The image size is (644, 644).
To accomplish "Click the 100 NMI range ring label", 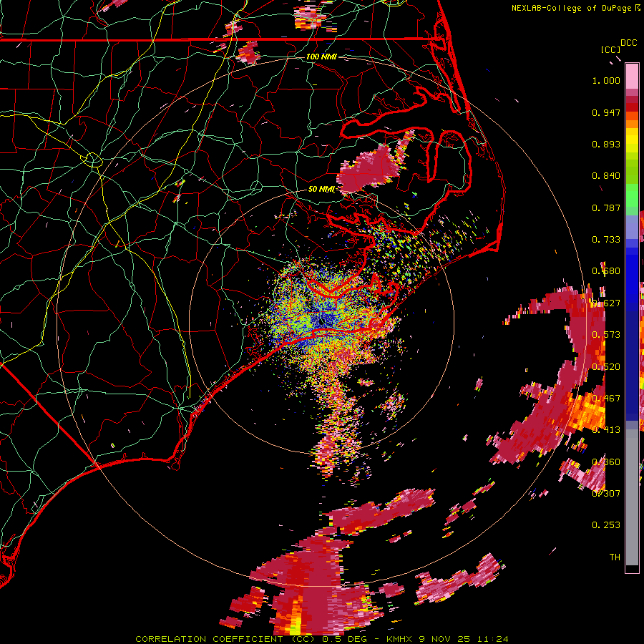I will pos(321,57).
